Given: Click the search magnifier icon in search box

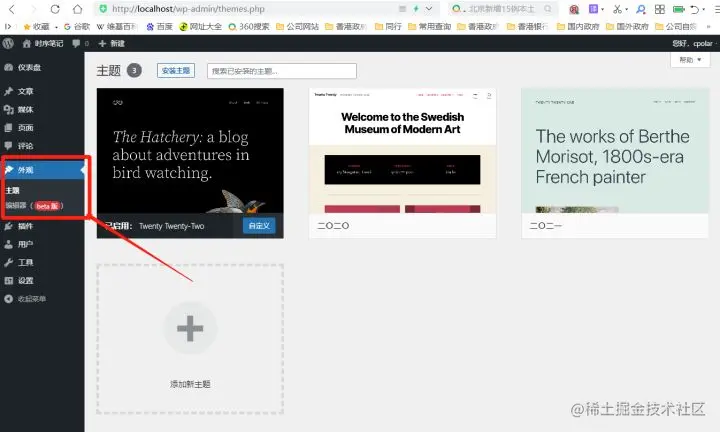Looking at the screenshot, I should coord(548,9).
